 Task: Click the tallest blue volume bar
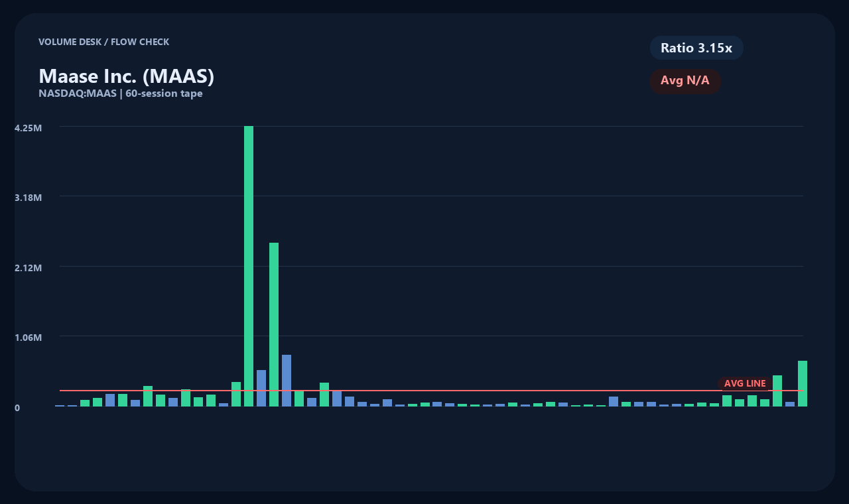287,381
